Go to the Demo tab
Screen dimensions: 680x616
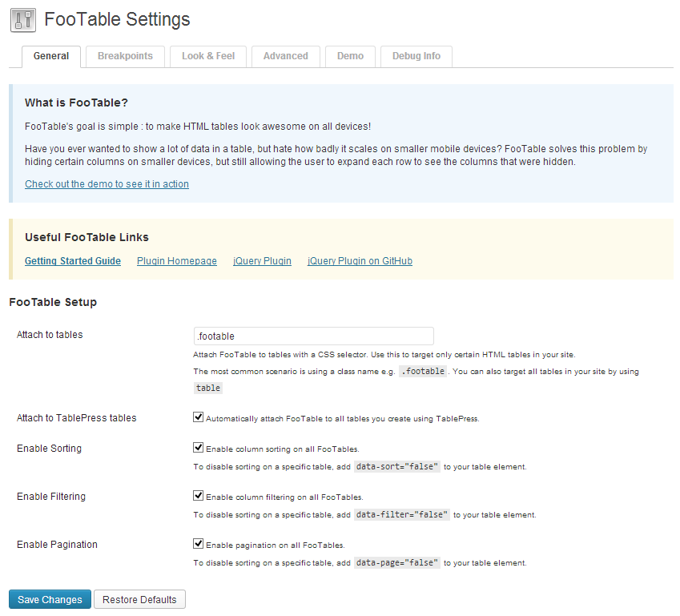tap(350, 56)
